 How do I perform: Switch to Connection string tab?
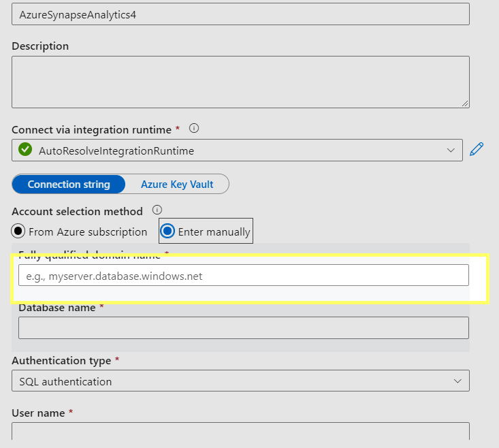69,185
